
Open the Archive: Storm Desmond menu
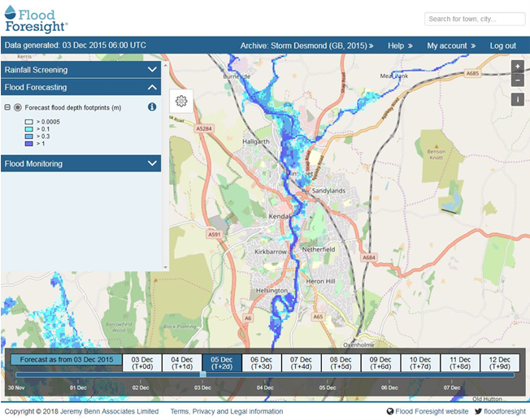pyautogui.click(x=306, y=45)
